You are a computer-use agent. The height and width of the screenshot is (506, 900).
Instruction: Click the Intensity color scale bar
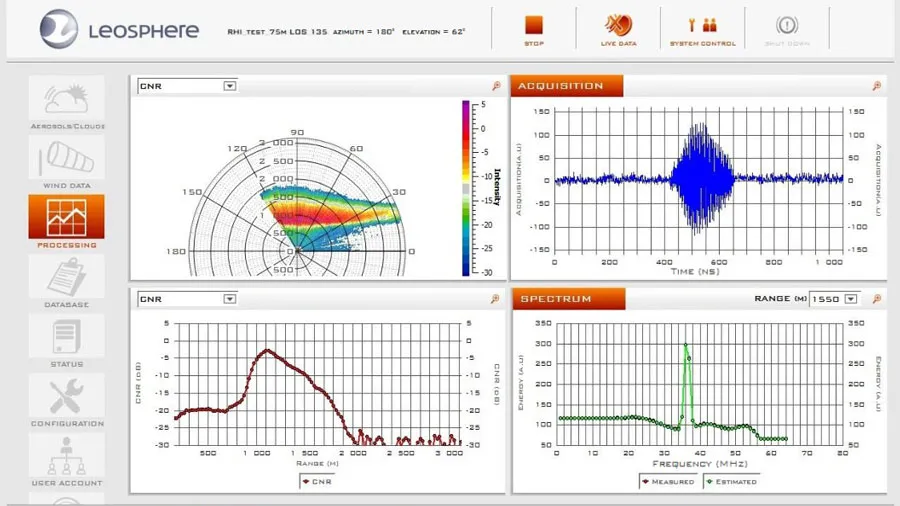[466, 188]
